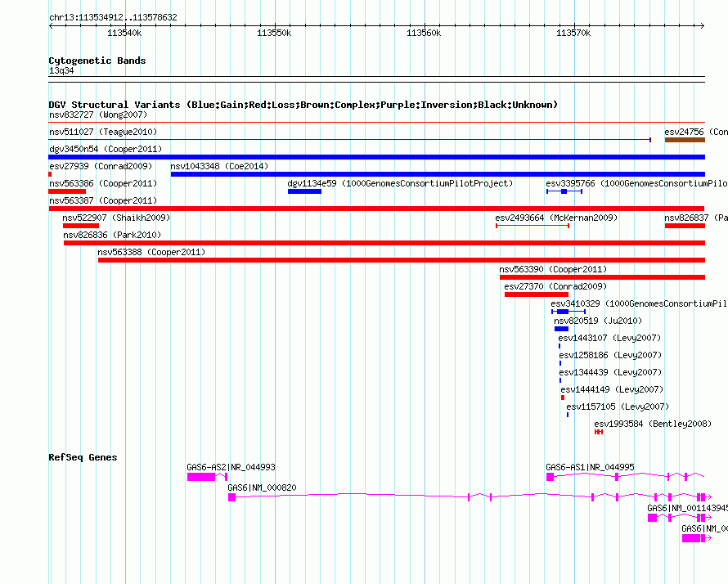Click the nsv522907 (Shaikh2009) label

coord(116,218)
